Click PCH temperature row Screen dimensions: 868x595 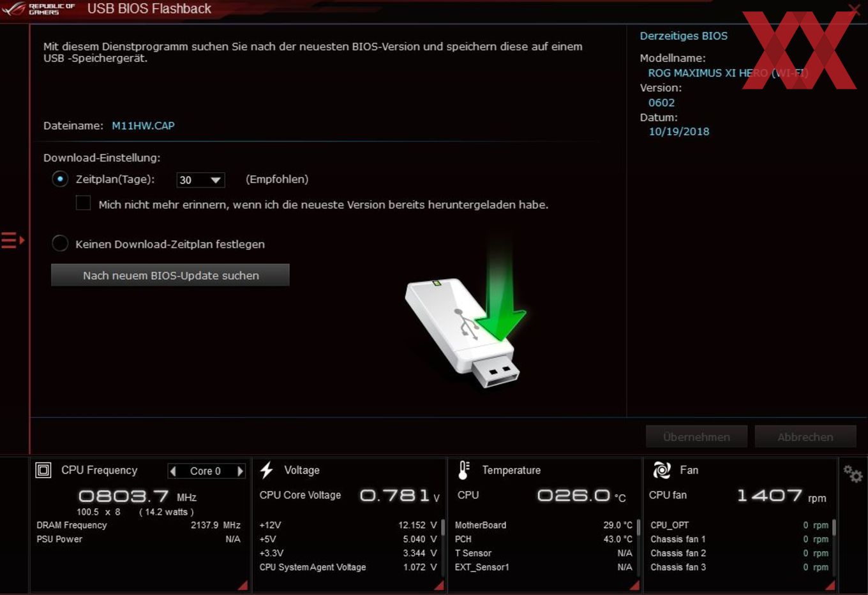[544, 539]
